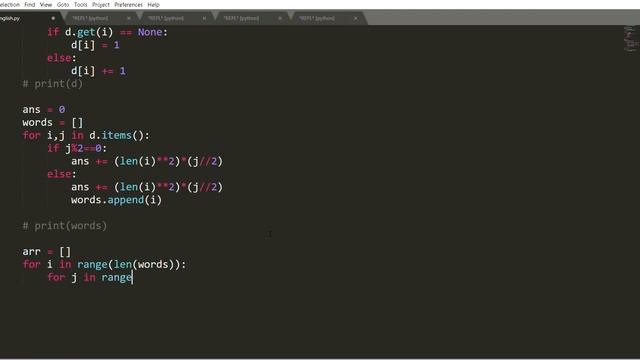Screen dimensions: 640x360
Task: Place cursor in line 'if d.get(i) == None:'
Action: point(107,32)
